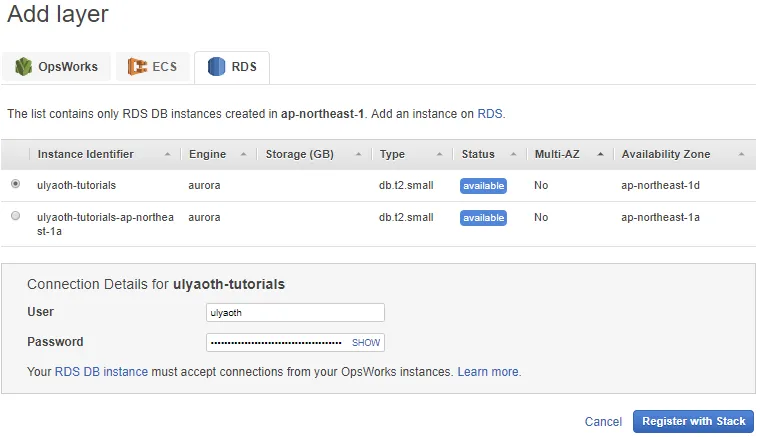Click the ECS orange icon
Viewport: 761px width, 437px height.
pos(136,67)
